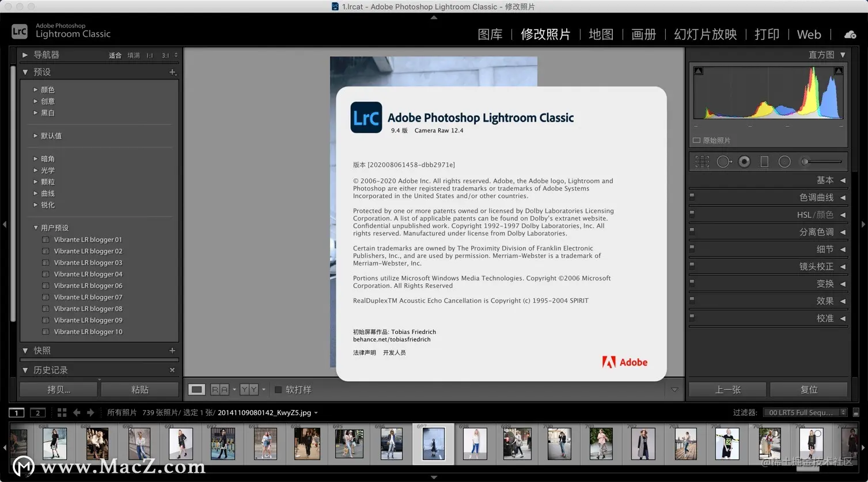868x482 pixels.
Task: Click the cloud sync status icon
Action: 850,35
